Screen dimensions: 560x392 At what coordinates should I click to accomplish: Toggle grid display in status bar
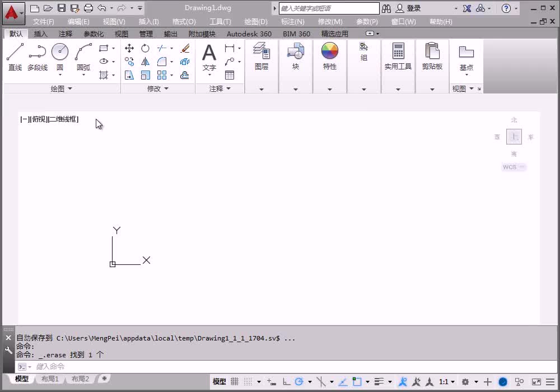(x=234, y=382)
